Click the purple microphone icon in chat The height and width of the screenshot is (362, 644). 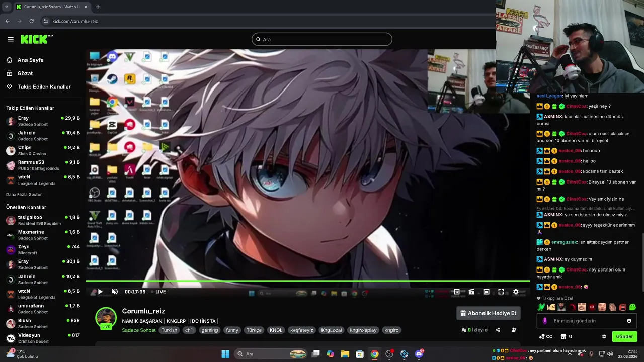[545, 321]
